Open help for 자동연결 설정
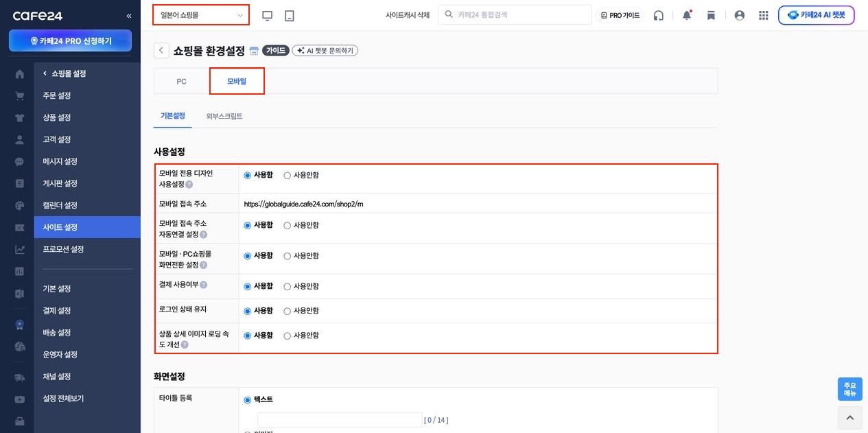The width and height of the screenshot is (868, 433). (x=203, y=235)
